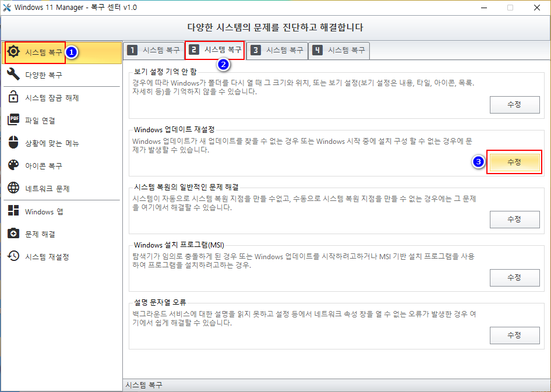Click the padlock icon for 시스템 잠금 해제
This screenshot has width=551, height=392.
coord(13,97)
